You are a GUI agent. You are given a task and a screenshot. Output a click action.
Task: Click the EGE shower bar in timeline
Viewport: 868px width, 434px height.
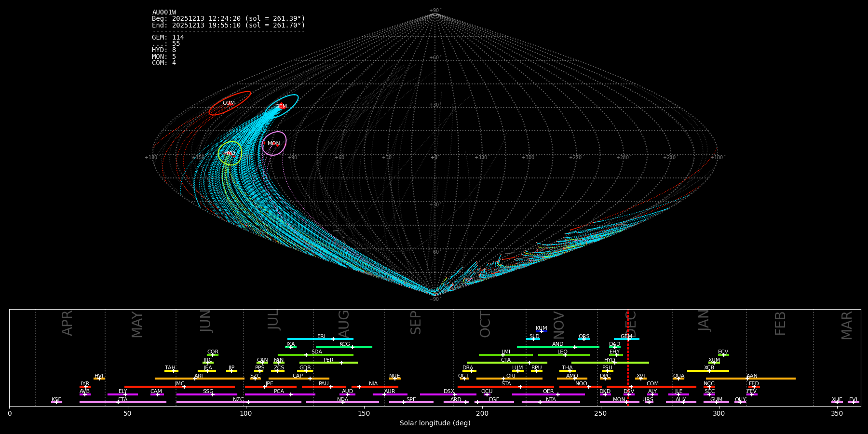(494, 402)
